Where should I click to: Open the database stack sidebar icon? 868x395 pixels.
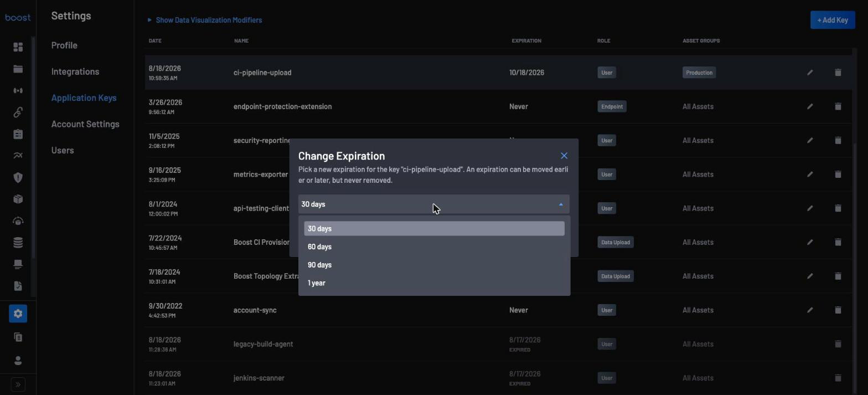click(x=18, y=243)
